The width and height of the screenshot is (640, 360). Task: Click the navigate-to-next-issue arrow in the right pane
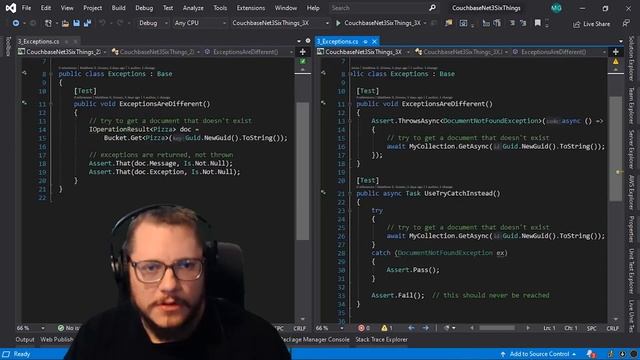425,328
